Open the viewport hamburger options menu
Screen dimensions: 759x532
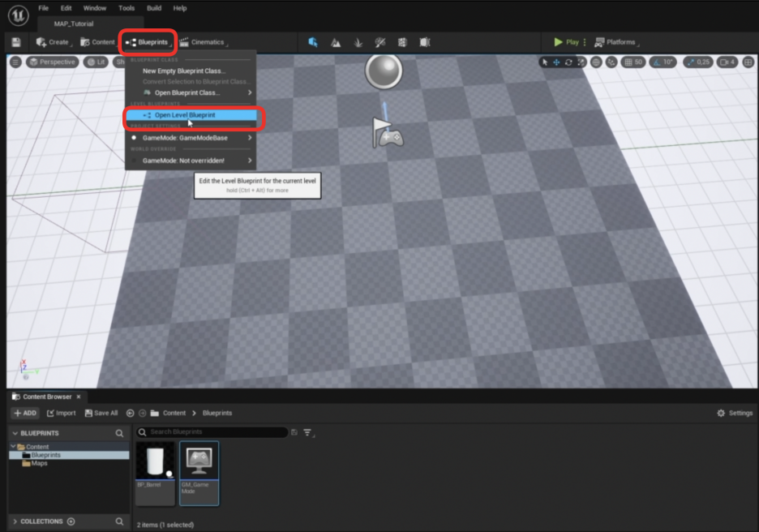15,62
